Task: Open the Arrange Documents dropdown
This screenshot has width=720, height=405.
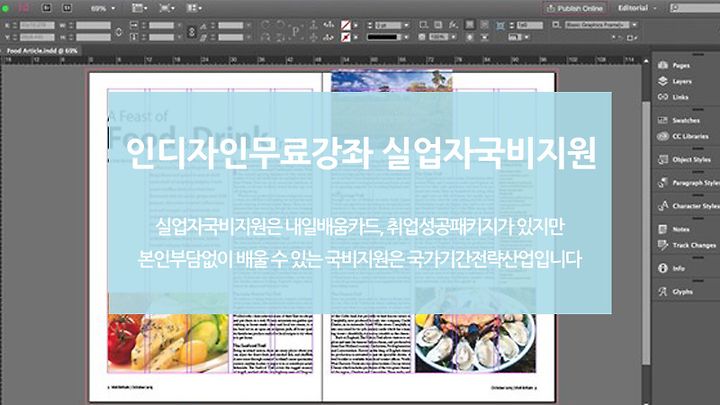Action: (x=195, y=8)
